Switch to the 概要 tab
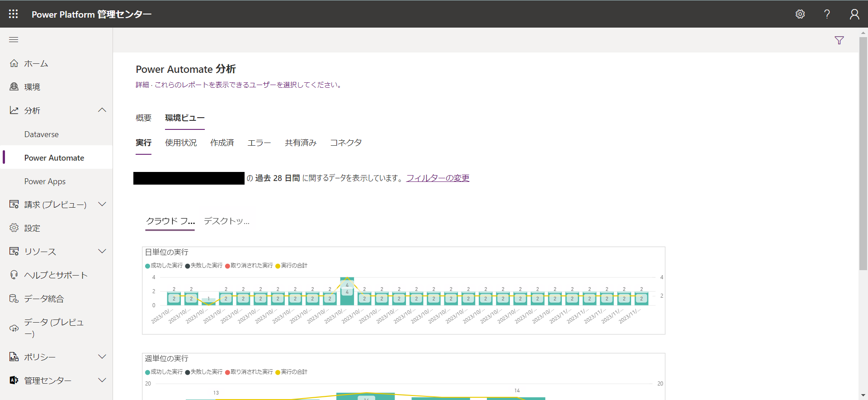The image size is (868, 400). click(144, 118)
